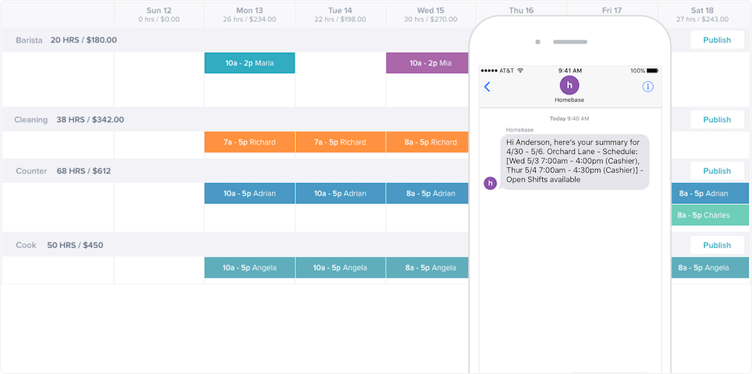Click the empty Tuesday Barista schedule cell
The width and height of the screenshot is (752, 374).
(x=341, y=79)
